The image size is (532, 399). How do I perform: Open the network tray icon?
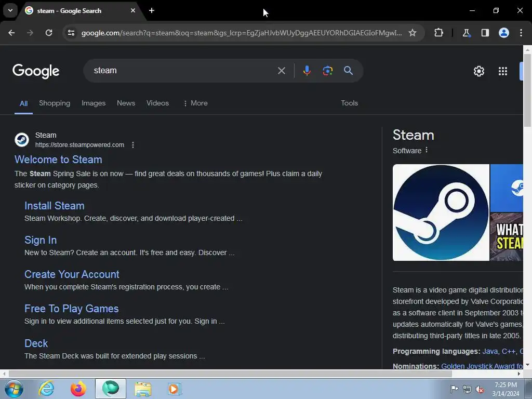coord(467,389)
